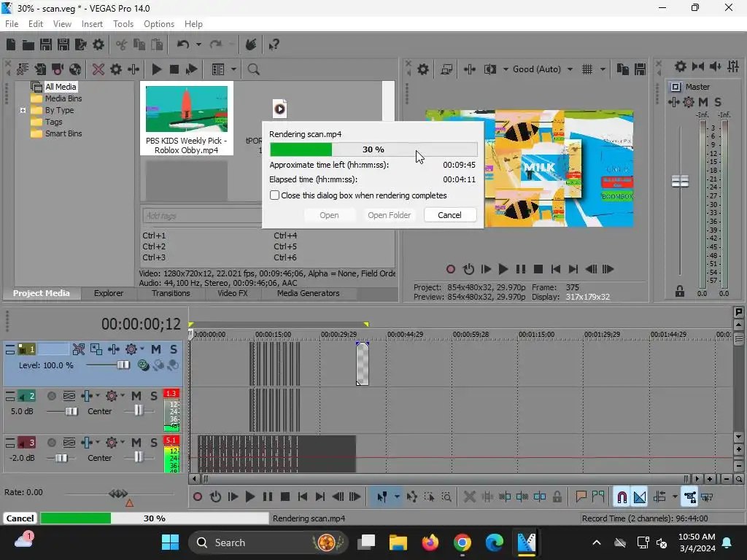Select the Media Bins folder
This screenshot has width=747, height=560.
pos(63,98)
